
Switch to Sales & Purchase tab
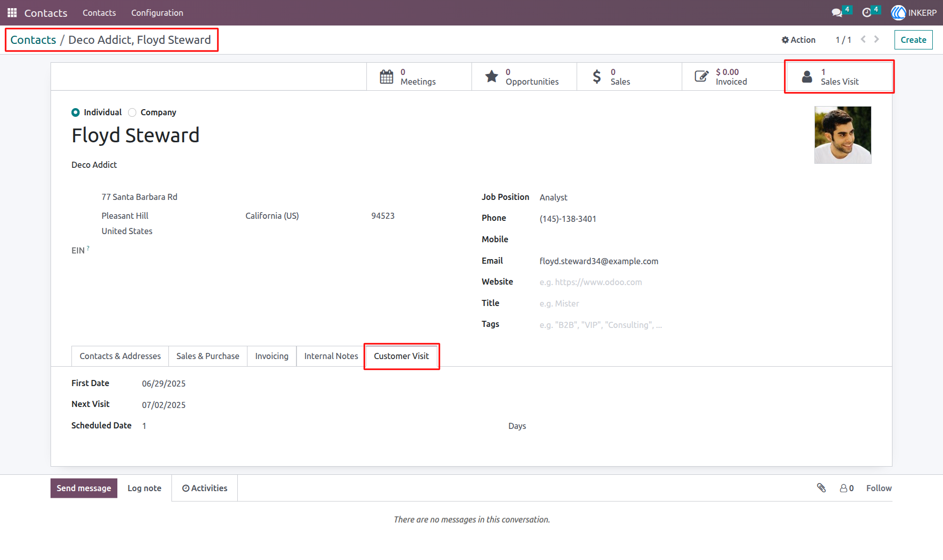(208, 356)
